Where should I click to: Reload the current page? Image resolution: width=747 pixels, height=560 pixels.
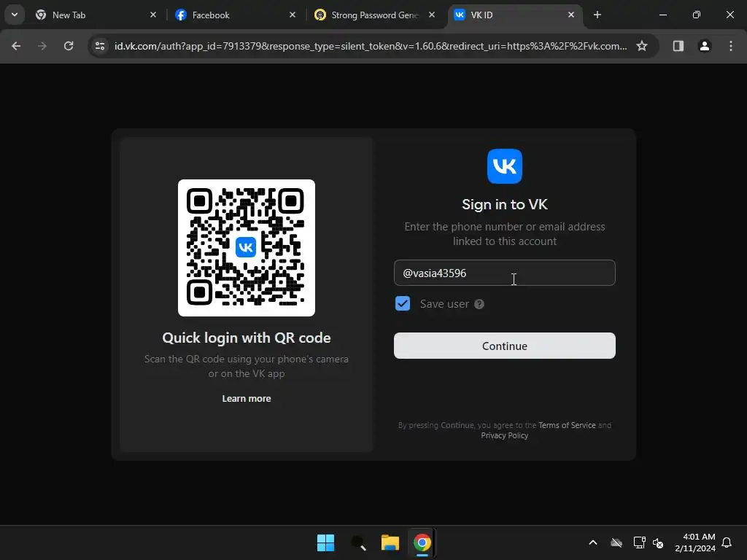pos(69,46)
